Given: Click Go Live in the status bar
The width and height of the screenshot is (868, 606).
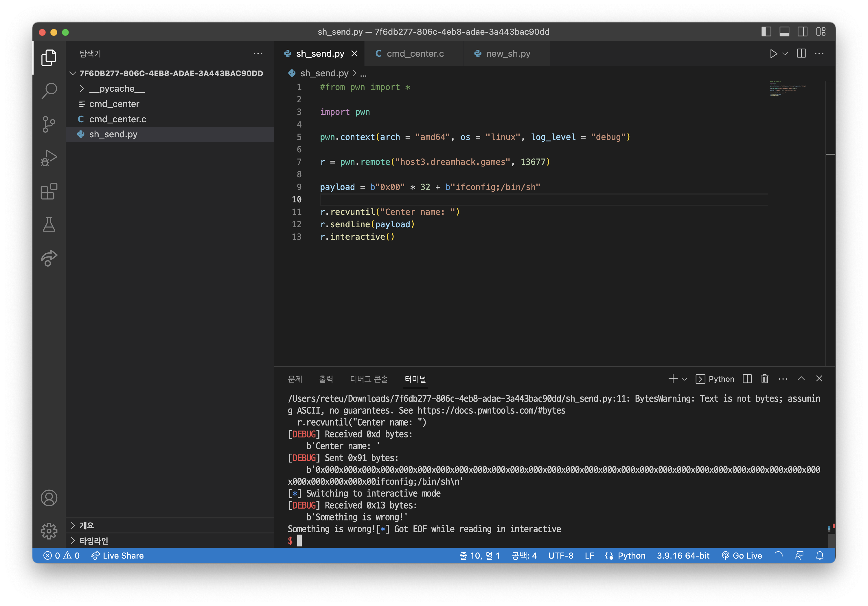Looking at the screenshot, I should (x=742, y=555).
